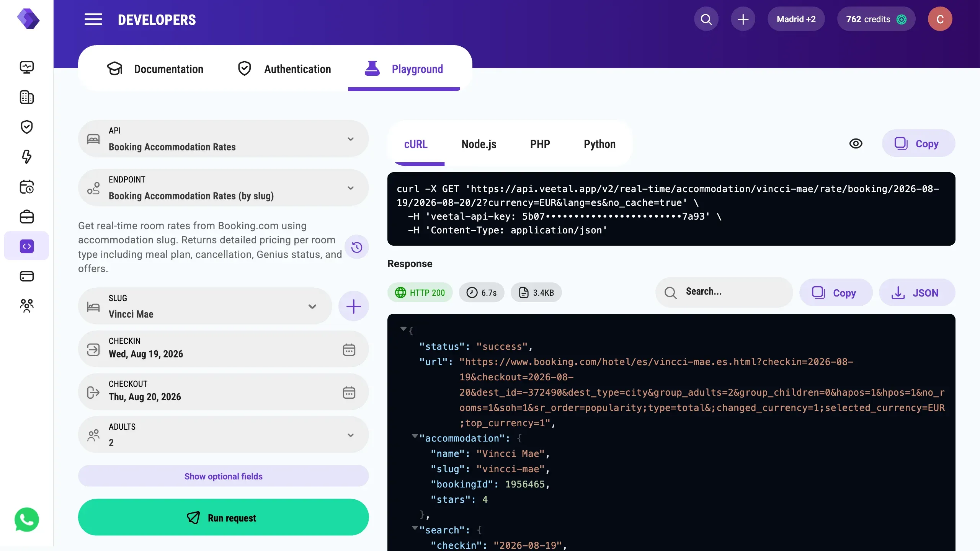Click the "2026-08-19" checkin value in JSON
This screenshot has height=551, width=980.
click(528, 545)
